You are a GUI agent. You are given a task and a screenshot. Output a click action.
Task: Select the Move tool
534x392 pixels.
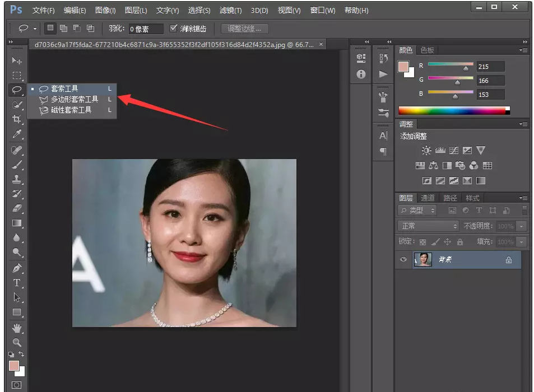coord(17,62)
